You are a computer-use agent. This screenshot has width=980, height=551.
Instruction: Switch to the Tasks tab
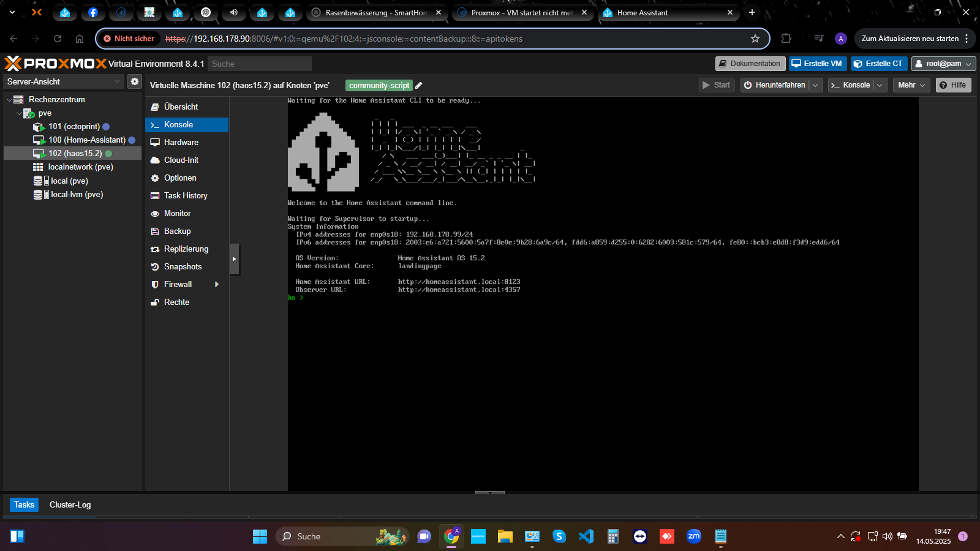point(24,504)
